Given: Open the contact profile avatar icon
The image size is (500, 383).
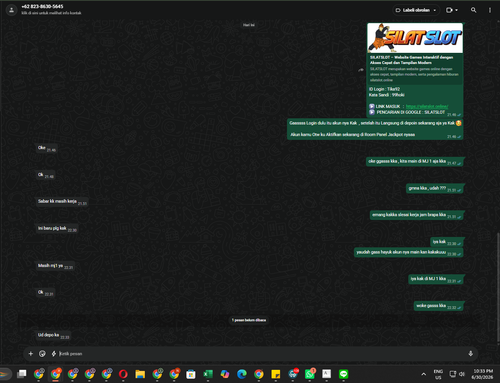Looking at the screenshot, I should 11,10.
